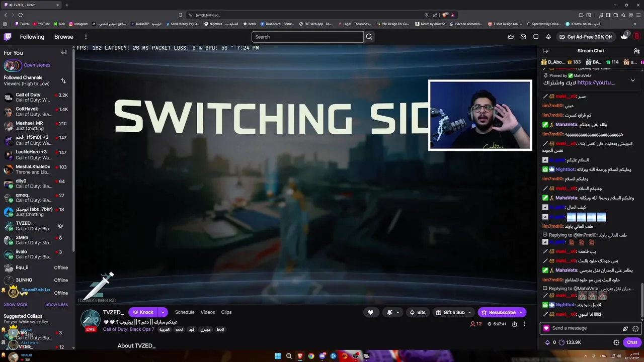Expand the pinned MahaVeta message
Viewport: 644px width, 362px height.
point(633,80)
